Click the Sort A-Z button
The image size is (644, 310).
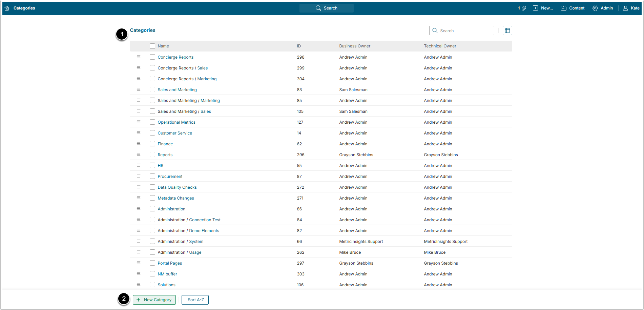coord(195,300)
